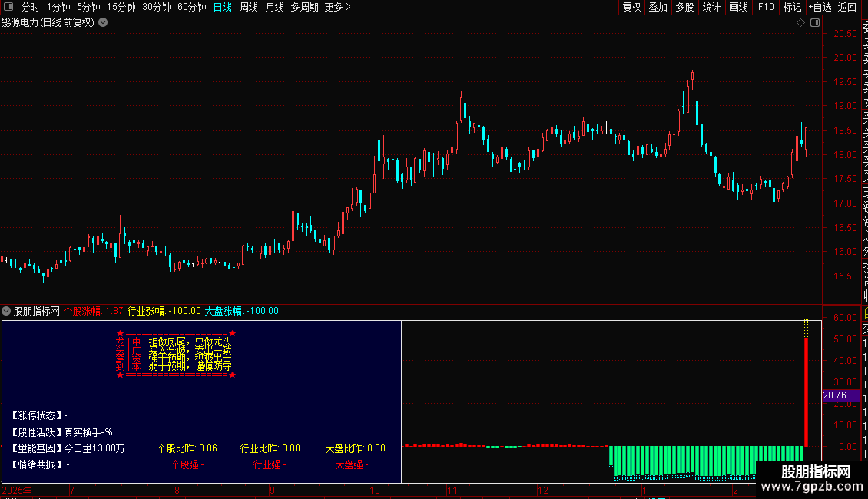Image resolution: width=868 pixels, height=499 pixels.
Task: Open 多股 multi-stock comparison
Action: 684,7
